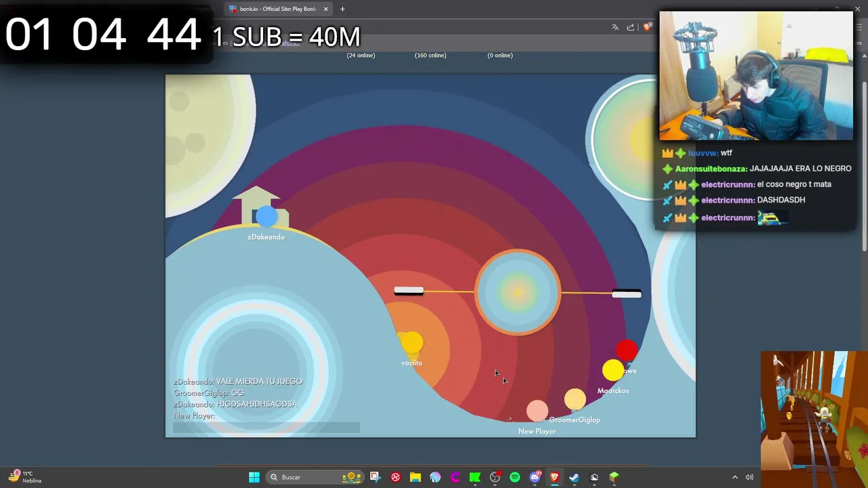Open the red circular app on the taskbar
Viewport: 868px width, 488px height.
pyautogui.click(x=395, y=477)
